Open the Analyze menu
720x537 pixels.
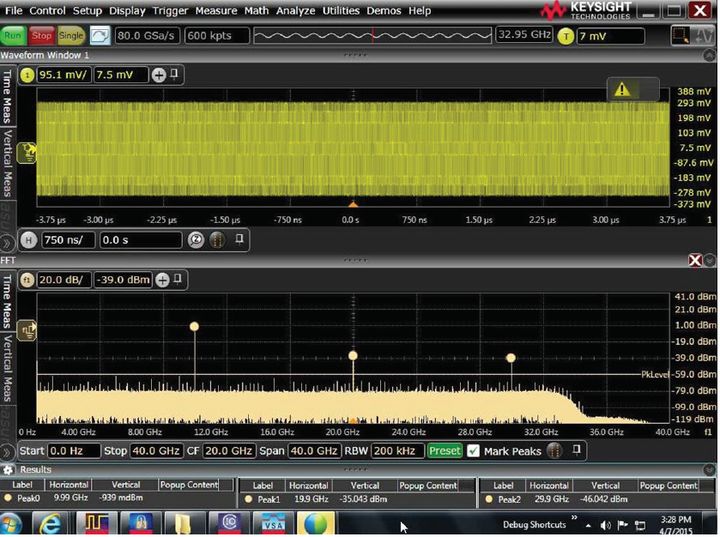[x=295, y=11]
